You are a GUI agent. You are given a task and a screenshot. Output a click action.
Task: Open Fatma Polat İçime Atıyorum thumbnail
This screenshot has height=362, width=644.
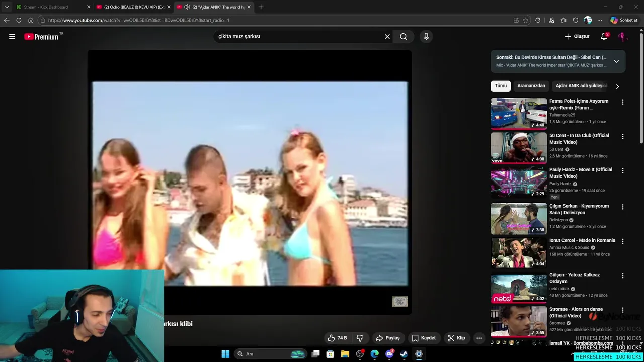519,113
